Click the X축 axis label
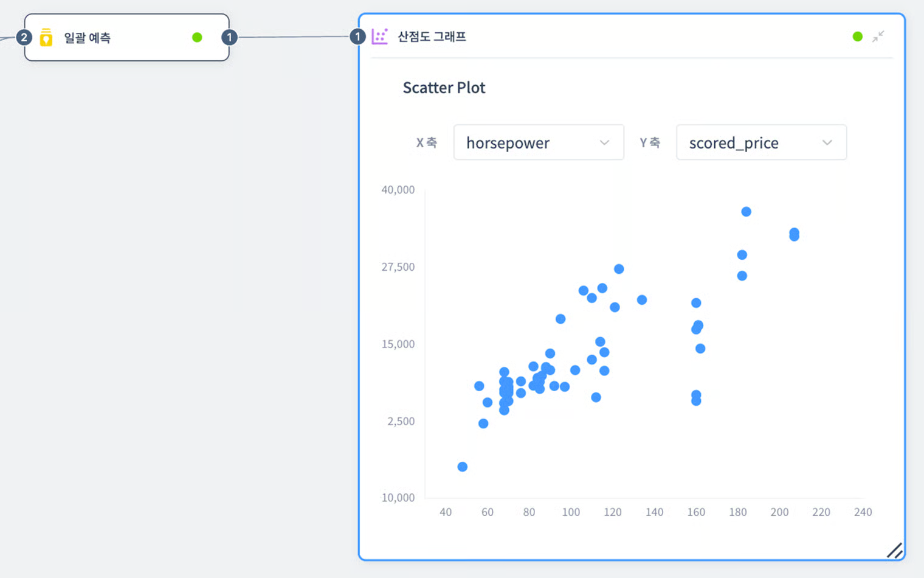 pyautogui.click(x=426, y=142)
